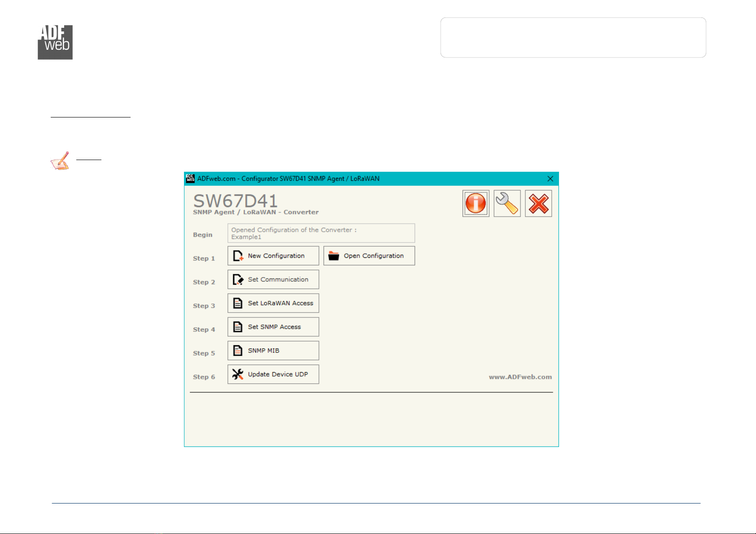Click the Update Device tools icon
This screenshot has width=756, height=534.
pos(238,374)
